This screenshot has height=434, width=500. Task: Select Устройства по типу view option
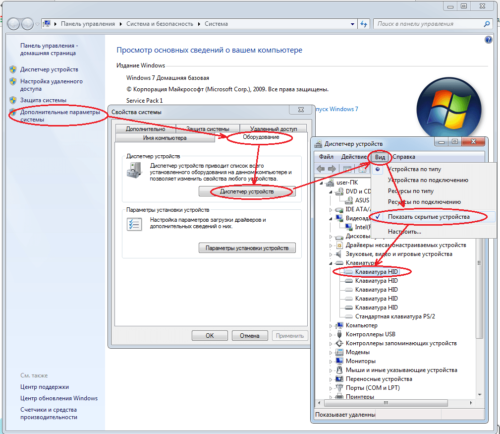coord(414,169)
